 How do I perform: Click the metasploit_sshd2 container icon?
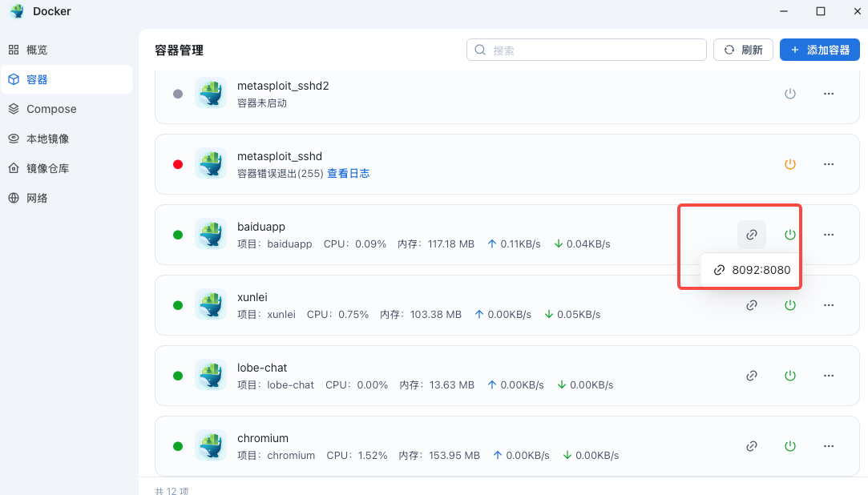tap(210, 94)
